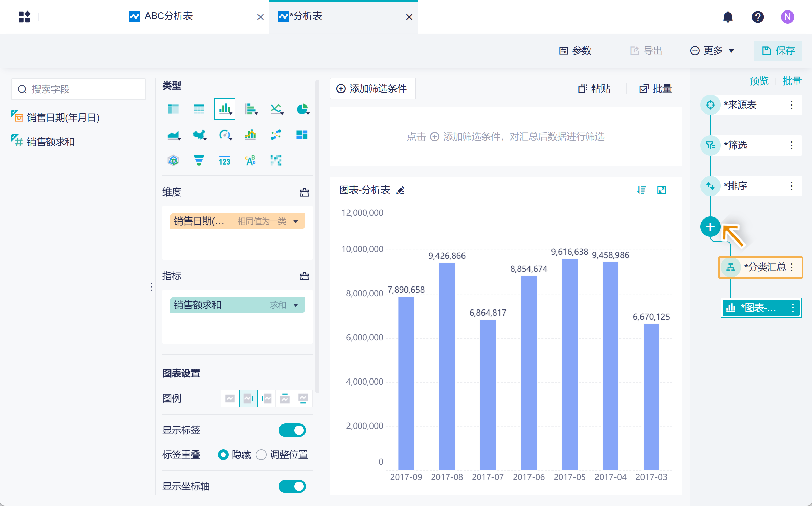This screenshot has height=506, width=812.
Task: Open dropdown on 销售日期 dimension pill
Action: pyautogui.click(x=296, y=222)
